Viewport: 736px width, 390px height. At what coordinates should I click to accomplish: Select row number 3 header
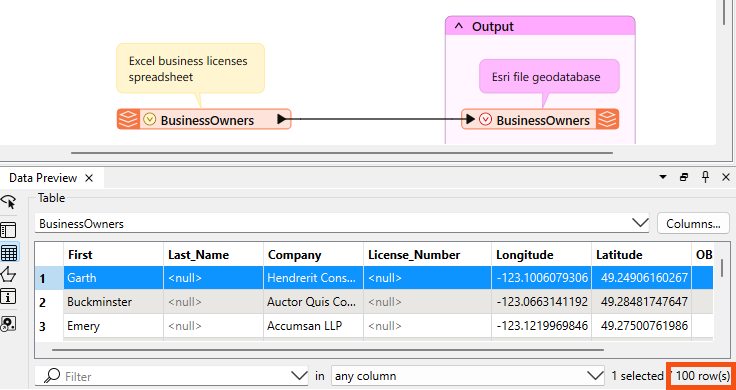click(49, 326)
